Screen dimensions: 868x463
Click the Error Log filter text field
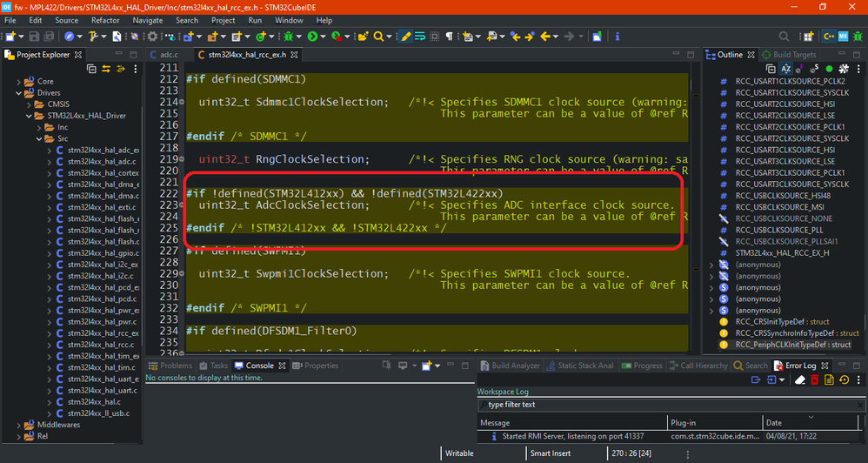671,405
